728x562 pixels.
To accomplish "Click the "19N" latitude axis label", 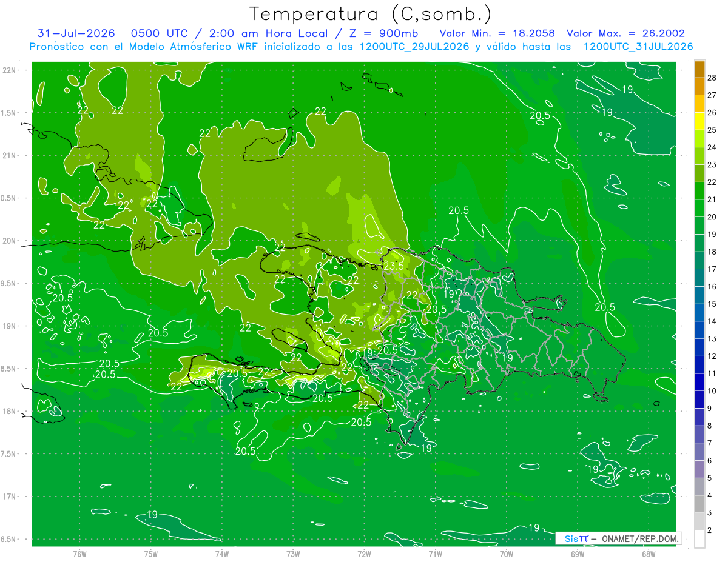I will (x=9, y=326).
